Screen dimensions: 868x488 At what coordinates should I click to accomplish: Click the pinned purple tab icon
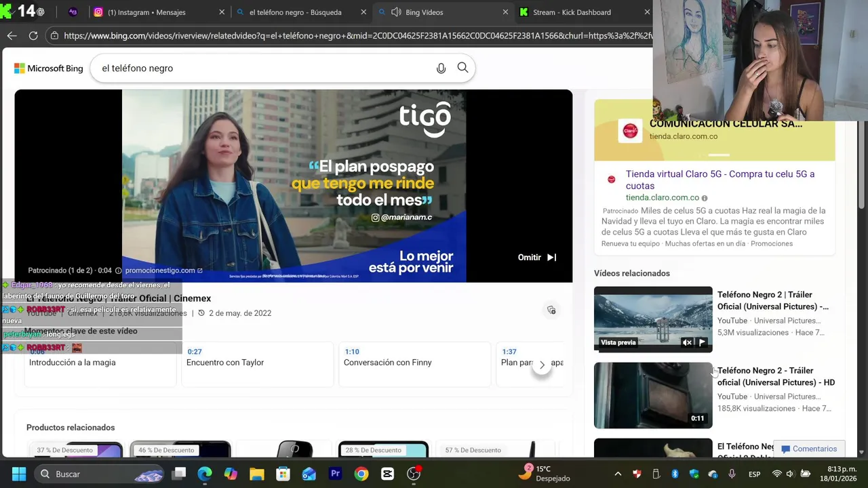point(73,12)
